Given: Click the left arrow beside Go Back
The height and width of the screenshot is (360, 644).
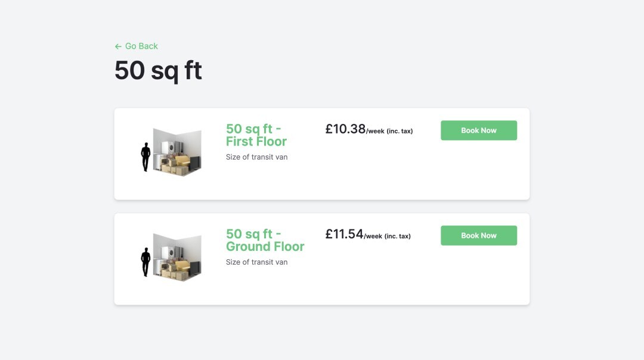Looking at the screenshot, I should click(118, 46).
